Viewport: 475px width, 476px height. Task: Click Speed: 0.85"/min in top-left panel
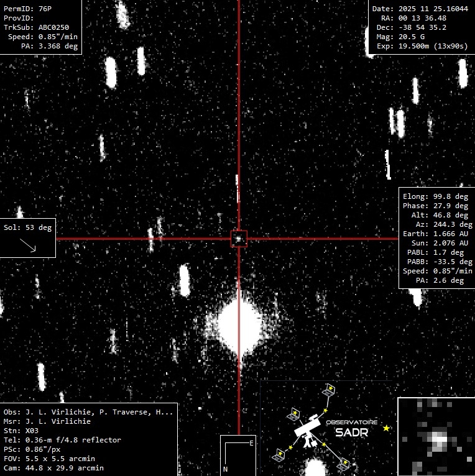[43, 37]
